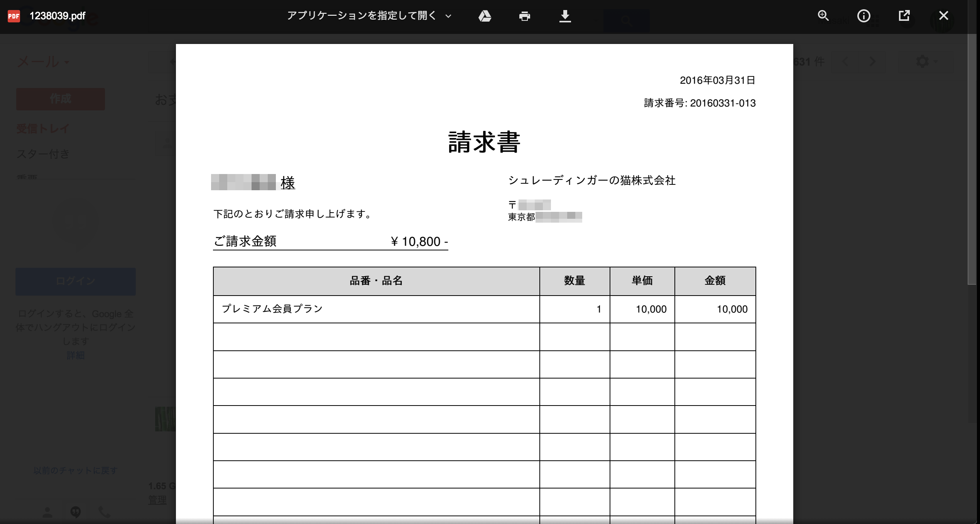Pop out the PDF in a new window
Viewport: 980px width, 524px height.
point(905,16)
